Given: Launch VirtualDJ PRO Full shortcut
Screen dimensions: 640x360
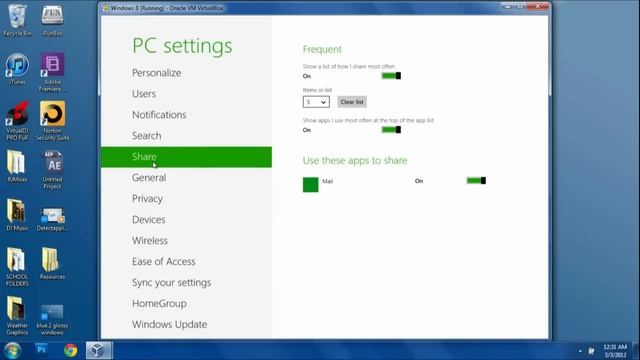Looking at the screenshot, I should (17, 121).
